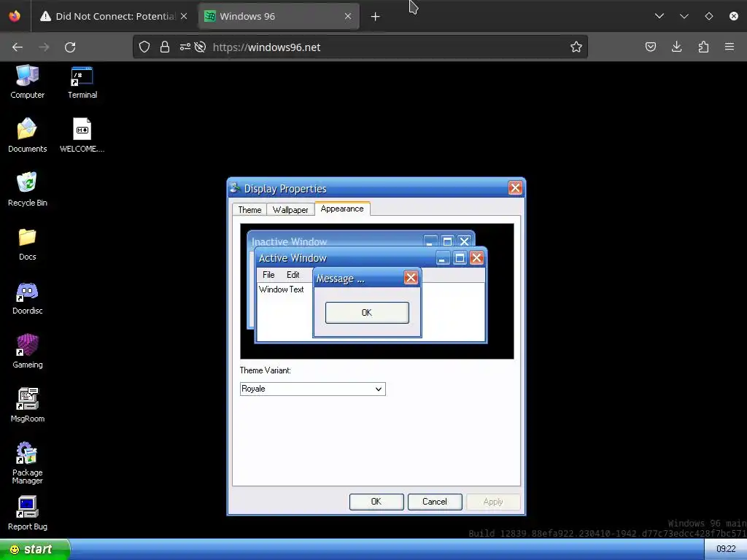The image size is (747, 560).
Task: Close the Windows 96 browser tab
Action: (348, 16)
